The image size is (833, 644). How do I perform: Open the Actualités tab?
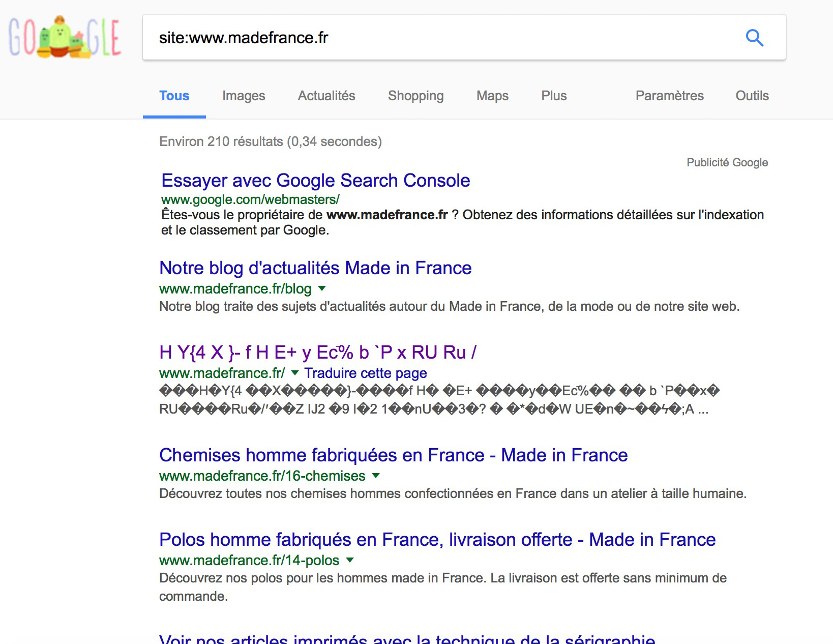point(326,96)
